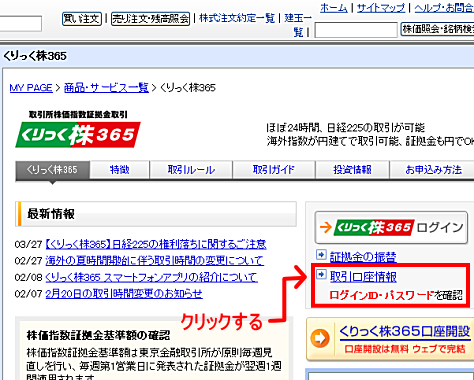Go to the お申込み方法 tab
The width and height of the screenshot is (474, 380).
click(433, 170)
